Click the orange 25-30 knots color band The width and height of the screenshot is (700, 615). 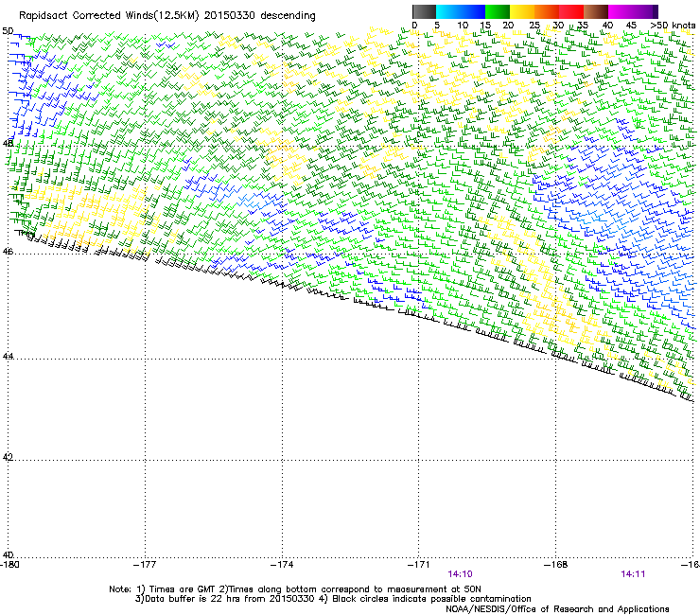[x=547, y=11]
